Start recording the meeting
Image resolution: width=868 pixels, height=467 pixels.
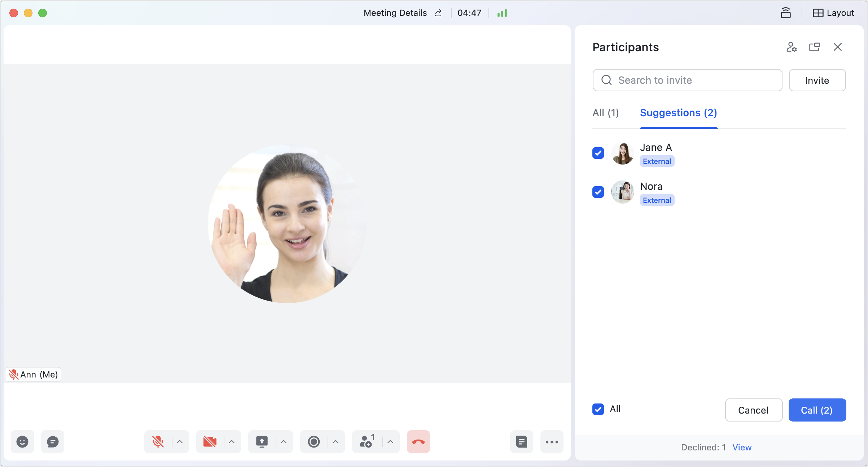tap(314, 441)
